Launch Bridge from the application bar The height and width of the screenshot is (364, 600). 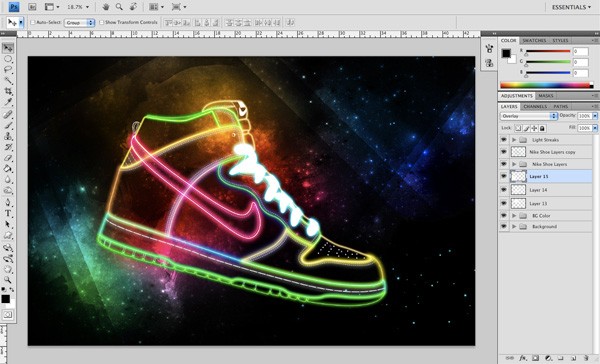pos(32,7)
